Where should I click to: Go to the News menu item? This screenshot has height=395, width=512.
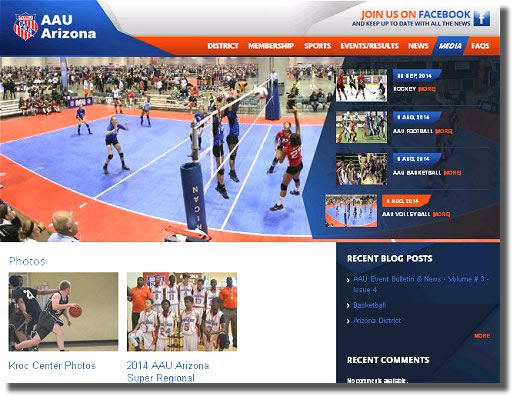click(x=418, y=46)
